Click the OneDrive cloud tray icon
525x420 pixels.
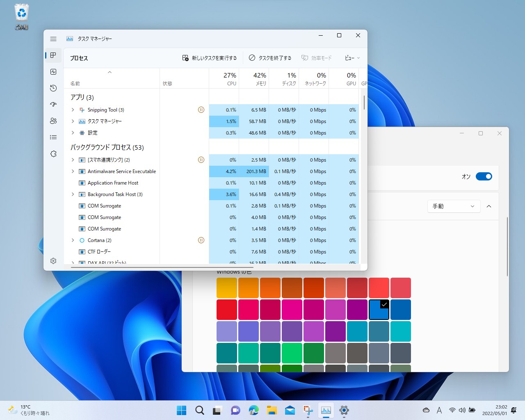pyautogui.click(x=426, y=410)
